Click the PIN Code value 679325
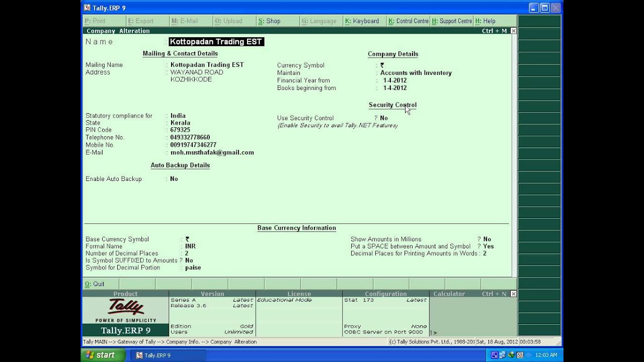644x362 pixels. [180, 130]
